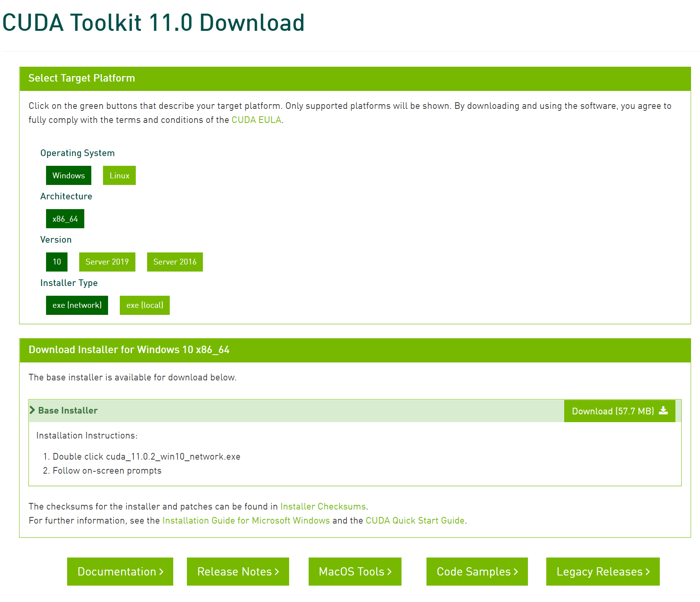Click the Architecture label

tap(66, 196)
